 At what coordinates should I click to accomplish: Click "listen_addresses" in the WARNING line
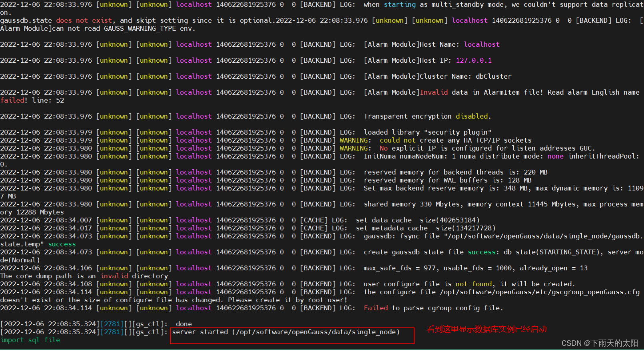[x=544, y=149]
